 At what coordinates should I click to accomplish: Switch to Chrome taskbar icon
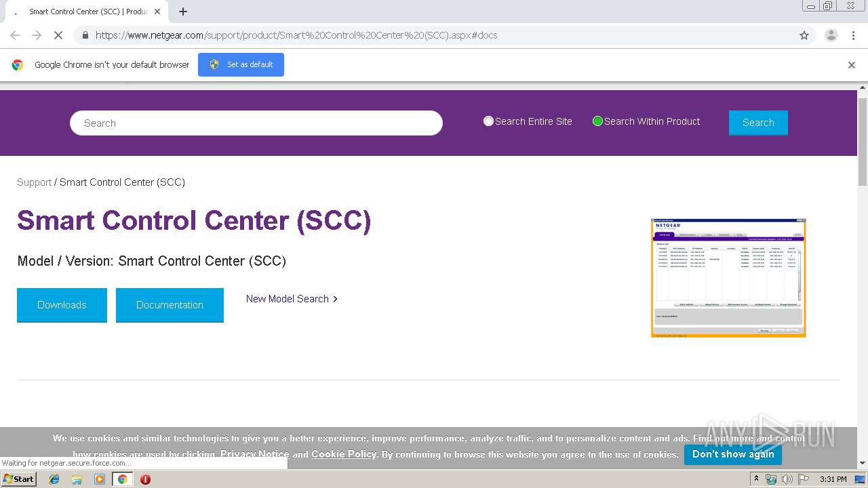[122, 479]
